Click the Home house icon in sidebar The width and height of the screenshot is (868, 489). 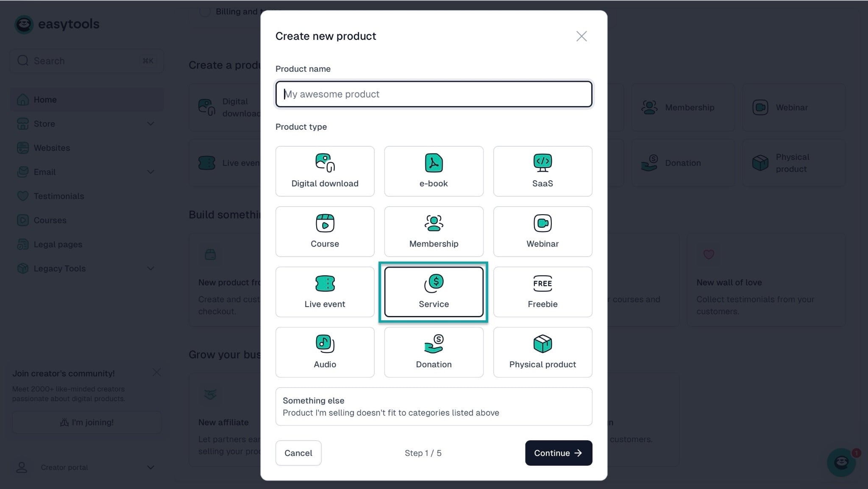[23, 100]
